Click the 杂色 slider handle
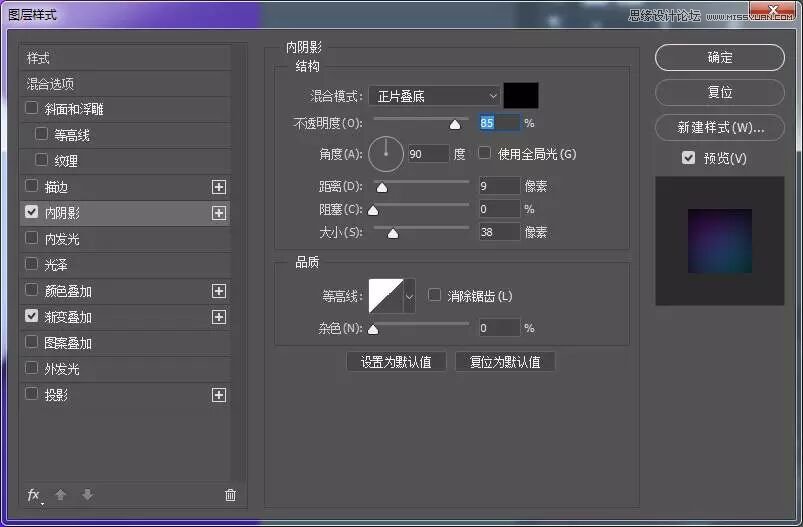The width and height of the screenshot is (803, 527). click(x=373, y=329)
